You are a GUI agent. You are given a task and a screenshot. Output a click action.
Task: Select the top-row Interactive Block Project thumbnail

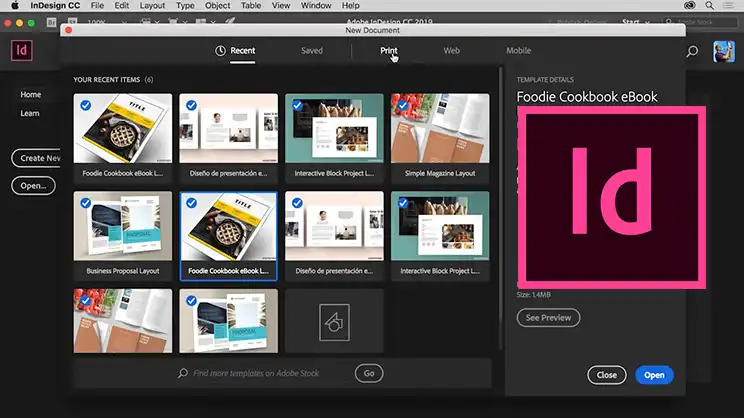334,128
